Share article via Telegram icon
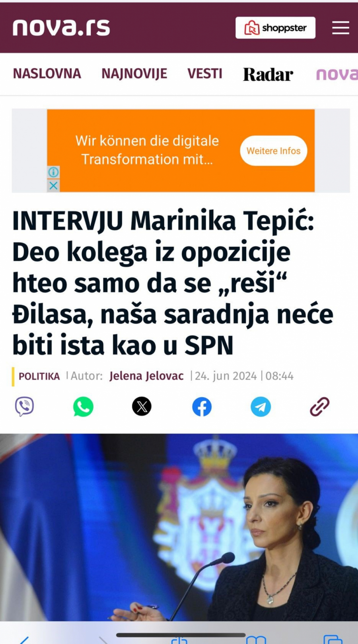Image resolution: width=358 pixels, height=644 pixels. (261, 407)
